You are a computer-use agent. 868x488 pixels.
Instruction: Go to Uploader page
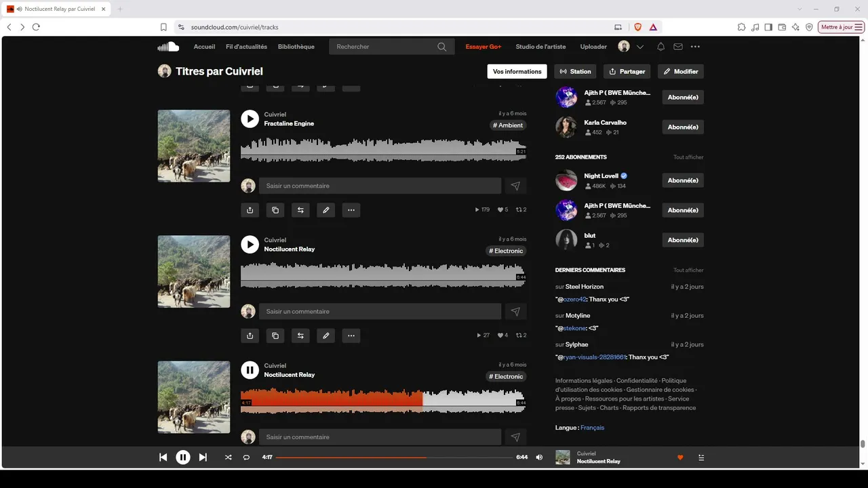pyautogui.click(x=593, y=47)
